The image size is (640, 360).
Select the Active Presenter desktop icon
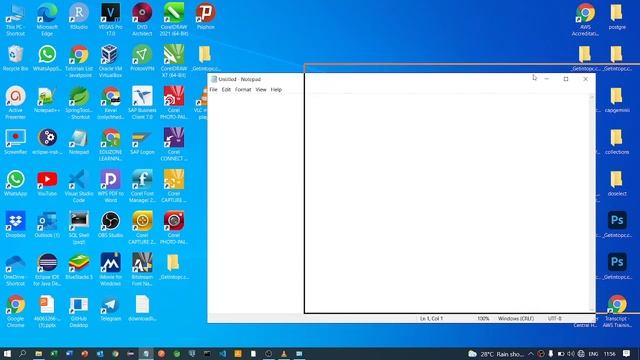[16, 103]
